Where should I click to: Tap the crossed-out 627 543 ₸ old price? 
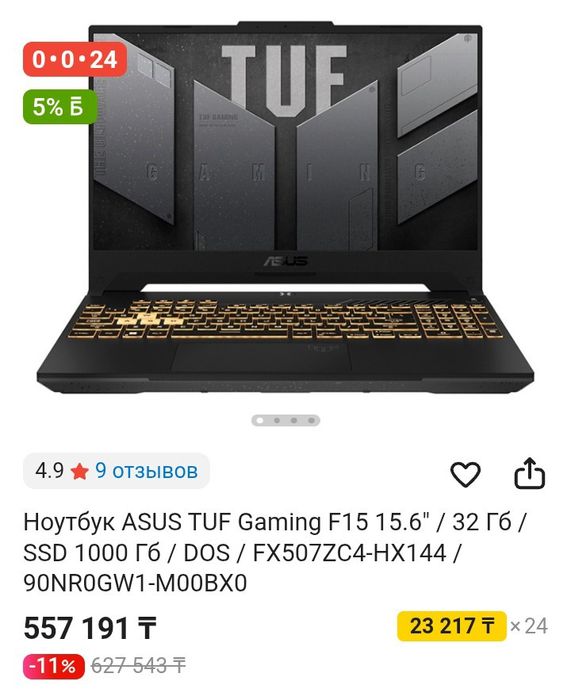click(x=138, y=666)
